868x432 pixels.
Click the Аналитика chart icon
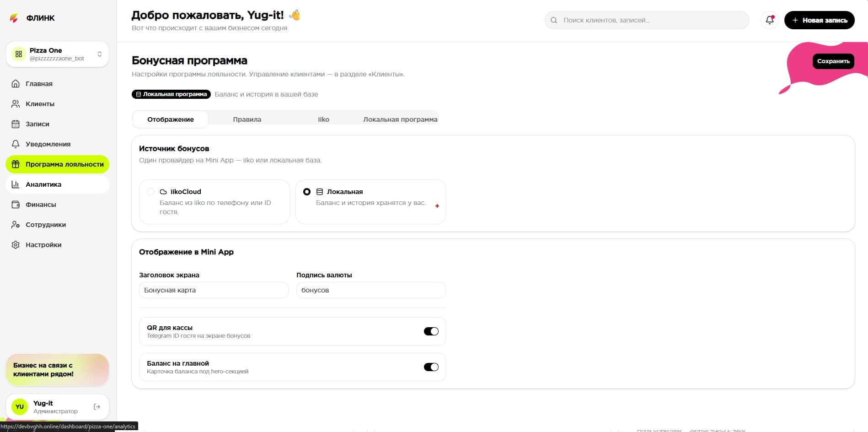(16, 184)
